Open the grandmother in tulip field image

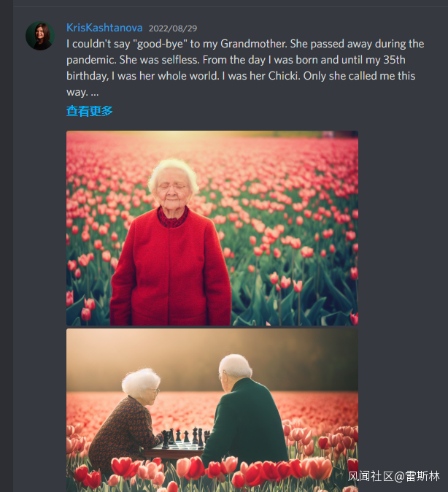tap(212, 228)
